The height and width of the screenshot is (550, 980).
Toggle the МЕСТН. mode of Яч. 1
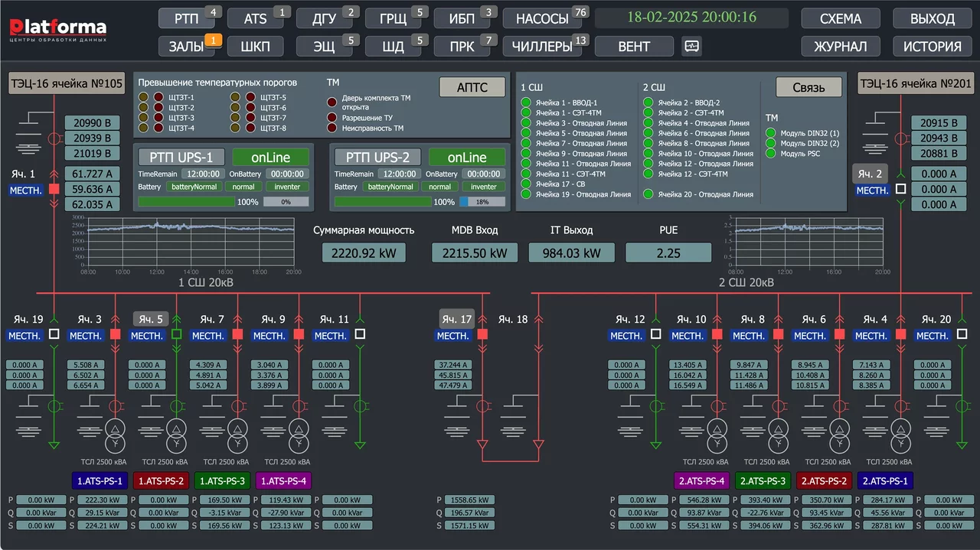[x=25, y=190]
